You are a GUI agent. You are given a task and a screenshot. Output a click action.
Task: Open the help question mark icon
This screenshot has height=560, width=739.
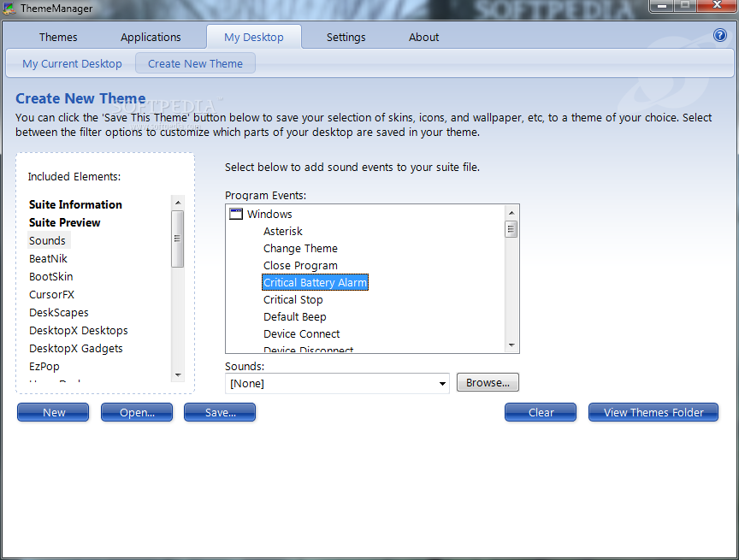coord(719,35)
